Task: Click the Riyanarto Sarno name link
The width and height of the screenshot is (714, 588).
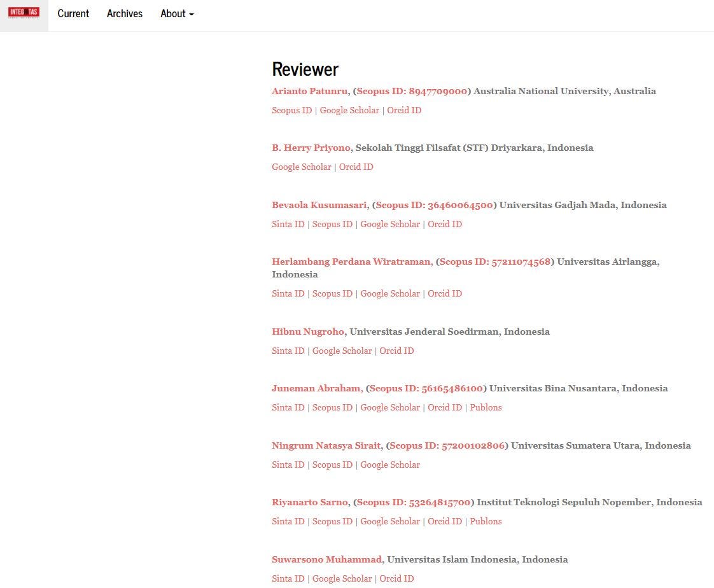Action: (x=310, y=502)
